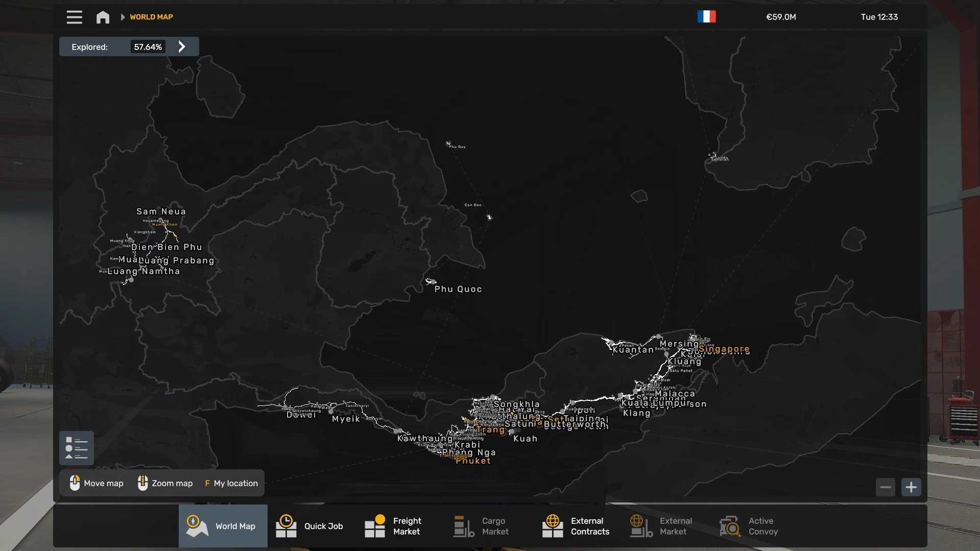The width and height of the screenshot is (980, 551).
Task: Open the map legend panel
Action: [x=77, y=448]
